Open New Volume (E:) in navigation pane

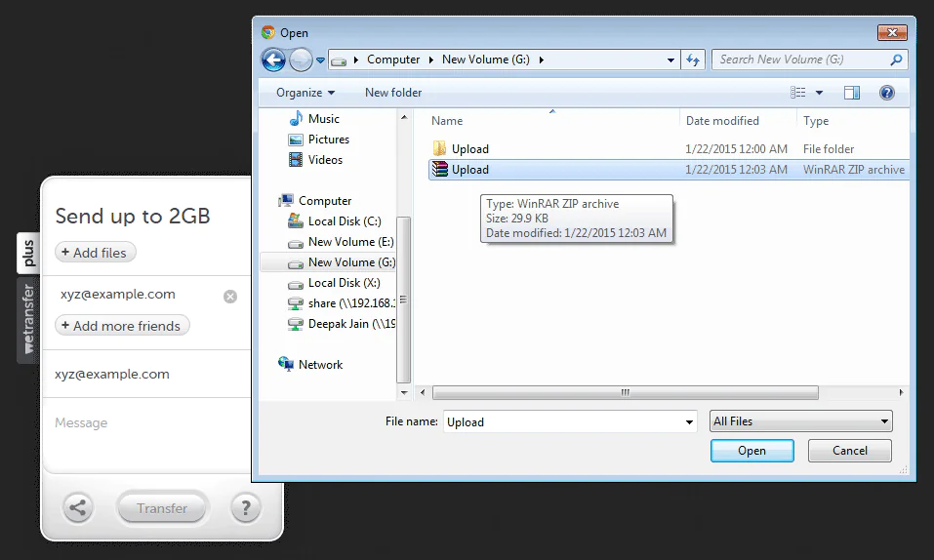pyautogui.click(x=350, y=242)
